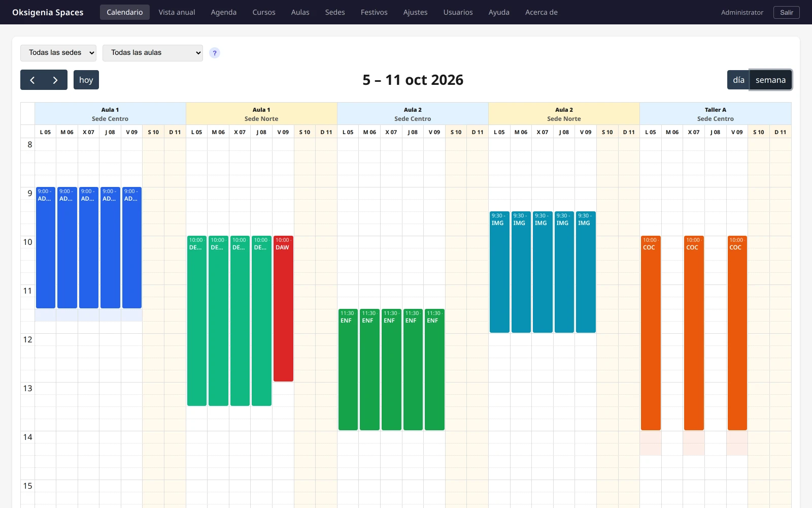Open the Festivos section
The image size is (812, 508).
(374, 12)
